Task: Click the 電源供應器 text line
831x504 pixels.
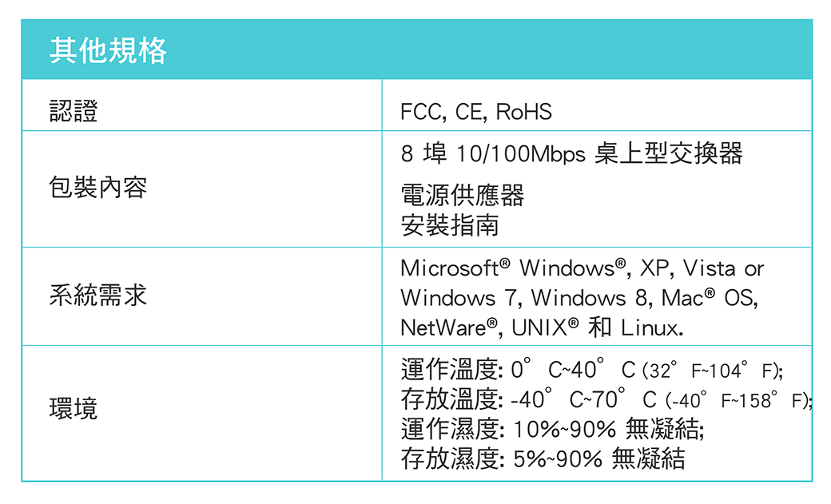Action: point(462,195)
